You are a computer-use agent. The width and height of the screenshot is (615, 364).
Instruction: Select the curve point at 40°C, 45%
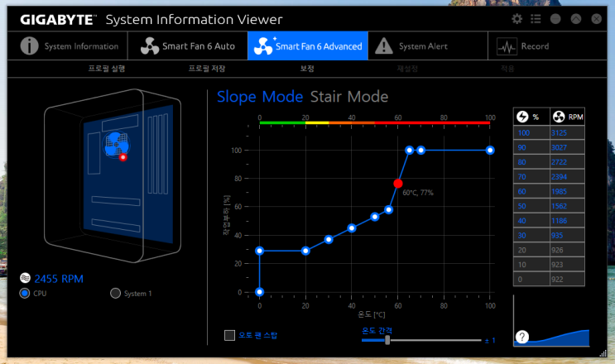352,228
